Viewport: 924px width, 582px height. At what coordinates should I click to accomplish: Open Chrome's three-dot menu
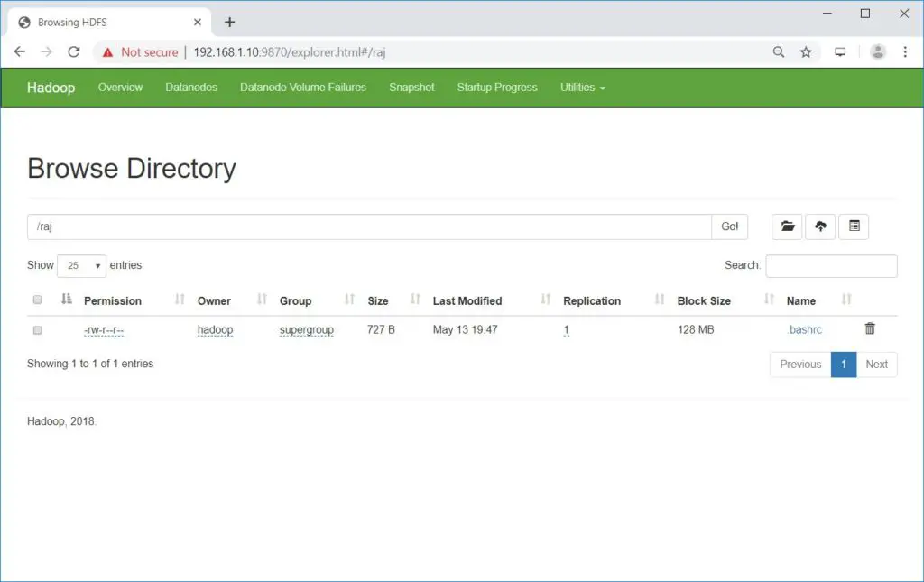point(905,51)
